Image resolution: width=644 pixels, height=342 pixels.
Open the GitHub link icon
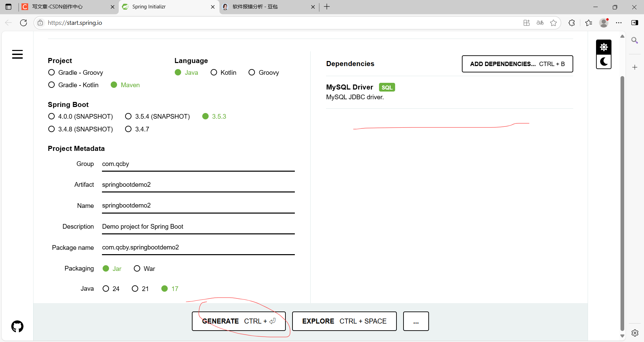tap(17, 326)
